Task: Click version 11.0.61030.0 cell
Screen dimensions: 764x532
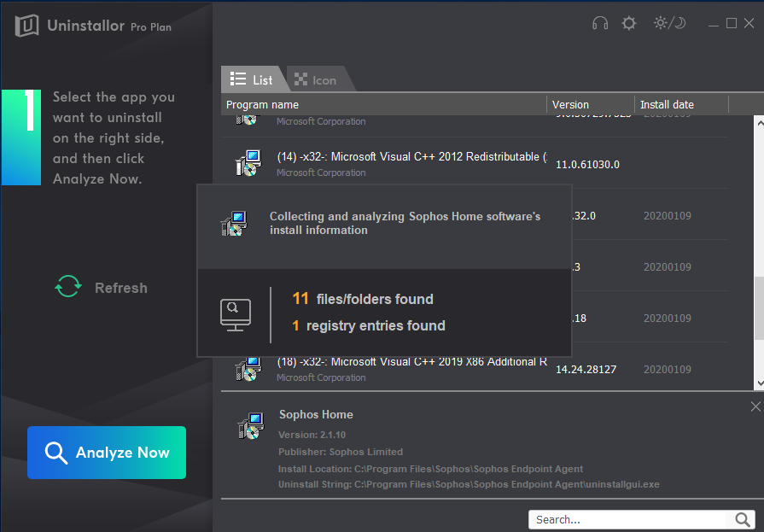Action: (587, 164)
